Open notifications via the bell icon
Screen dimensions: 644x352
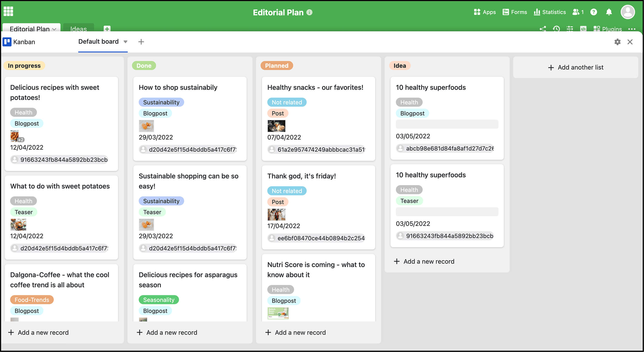609,12
